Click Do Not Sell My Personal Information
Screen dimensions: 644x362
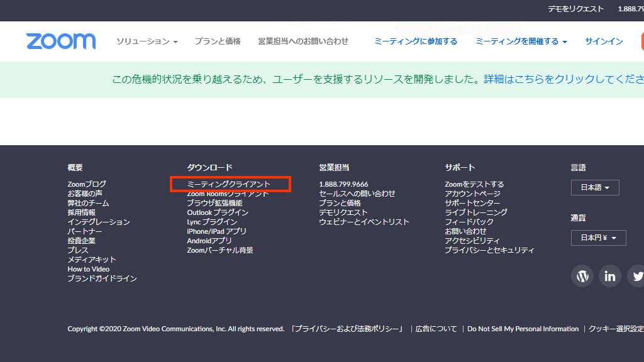pyautogui.click(x=523, y=329)
